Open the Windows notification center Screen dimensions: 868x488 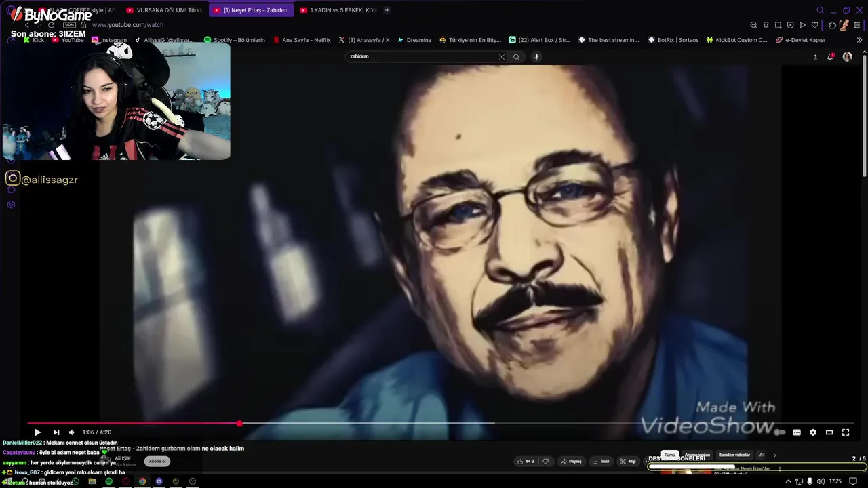(853, 481)
